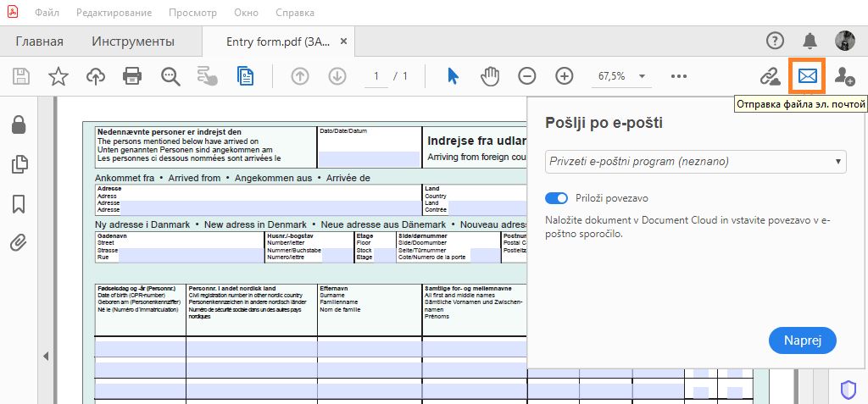Switch to the Инструменты tab
Viewport: 868px width, 404px height.
(133, 42)
